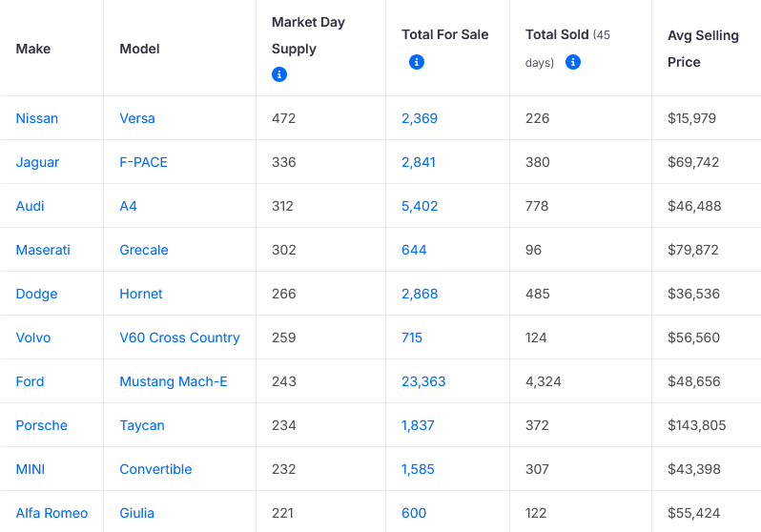The height and width of the screenshot is (532, 761).
Task: Open the Audi make link
Action: tap(31, 206)
